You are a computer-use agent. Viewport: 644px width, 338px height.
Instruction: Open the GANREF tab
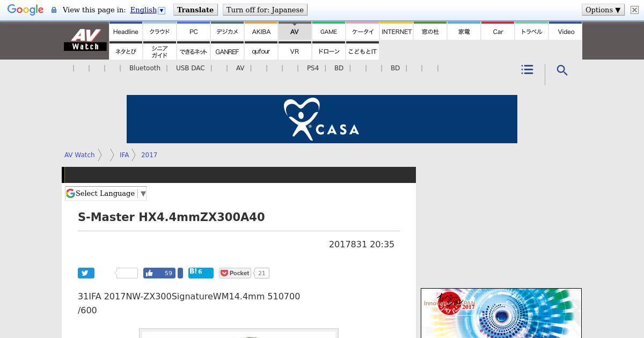(x=227, y=52)
